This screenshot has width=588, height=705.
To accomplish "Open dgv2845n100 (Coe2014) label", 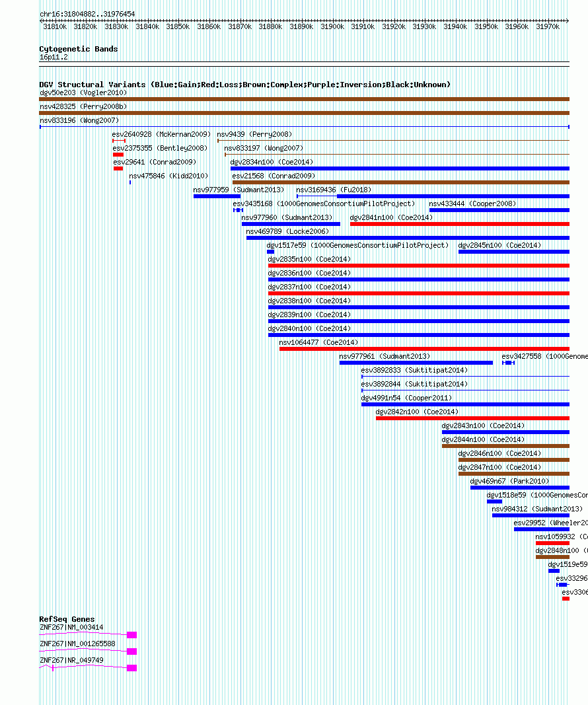I will pyautogui.click(x=499, y=246).
